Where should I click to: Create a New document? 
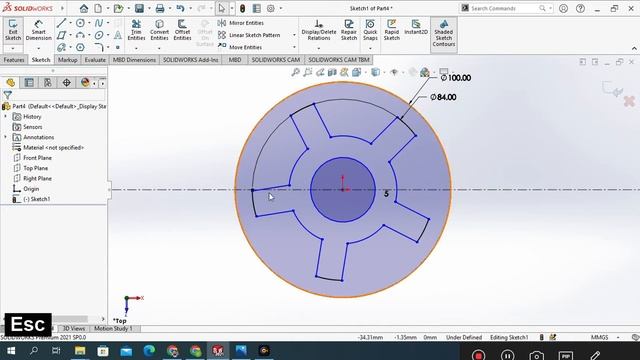point(98,8)
